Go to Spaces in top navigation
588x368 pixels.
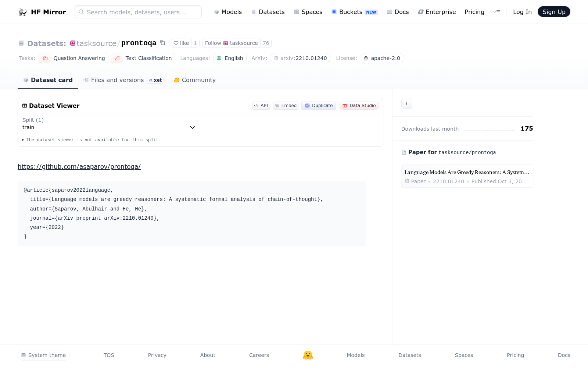click(308, 12)
